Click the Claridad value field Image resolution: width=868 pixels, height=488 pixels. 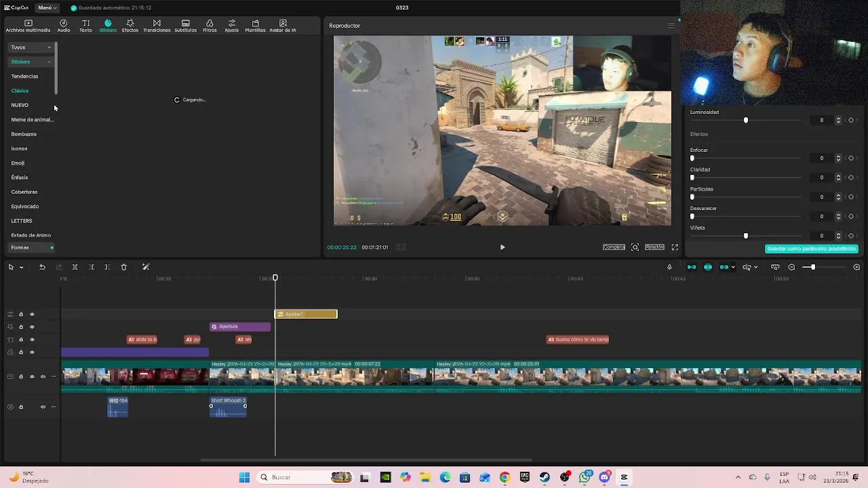coord(822,178)
